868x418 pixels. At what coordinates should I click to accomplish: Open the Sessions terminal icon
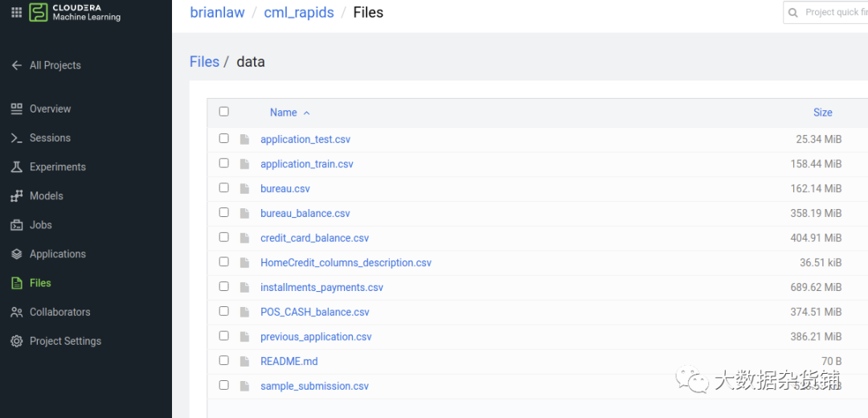tap(16, 138)
